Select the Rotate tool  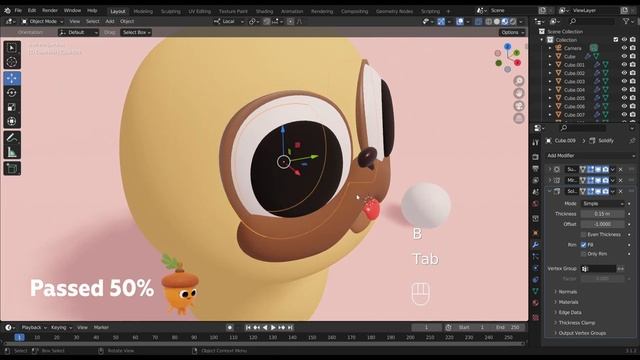11,93
